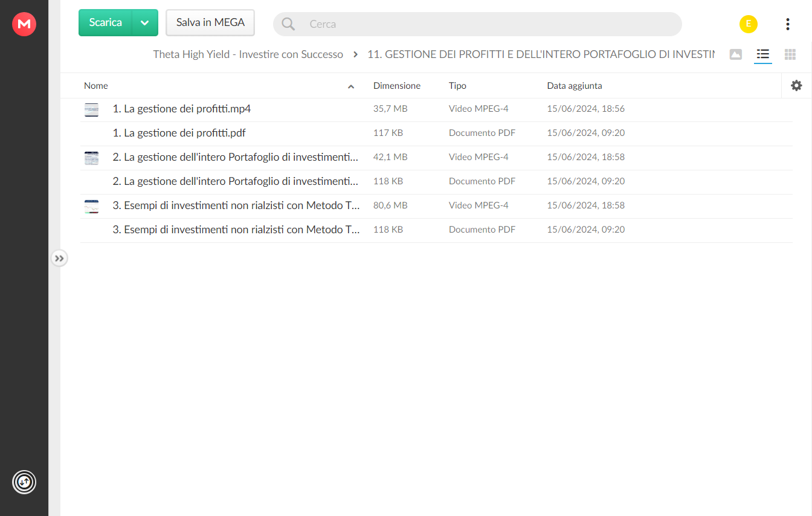Go to Theta High Yield breadcrumb folder

click(248, 54)
